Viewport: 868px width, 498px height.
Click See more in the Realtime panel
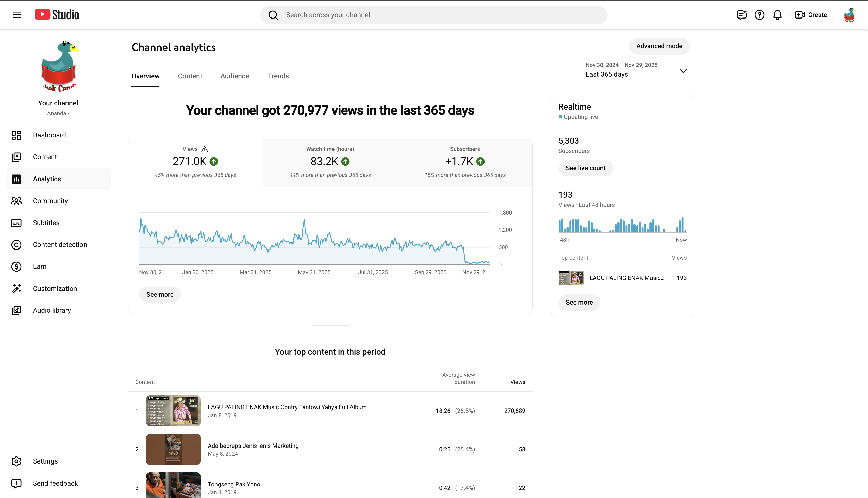(x=579, y=302)
